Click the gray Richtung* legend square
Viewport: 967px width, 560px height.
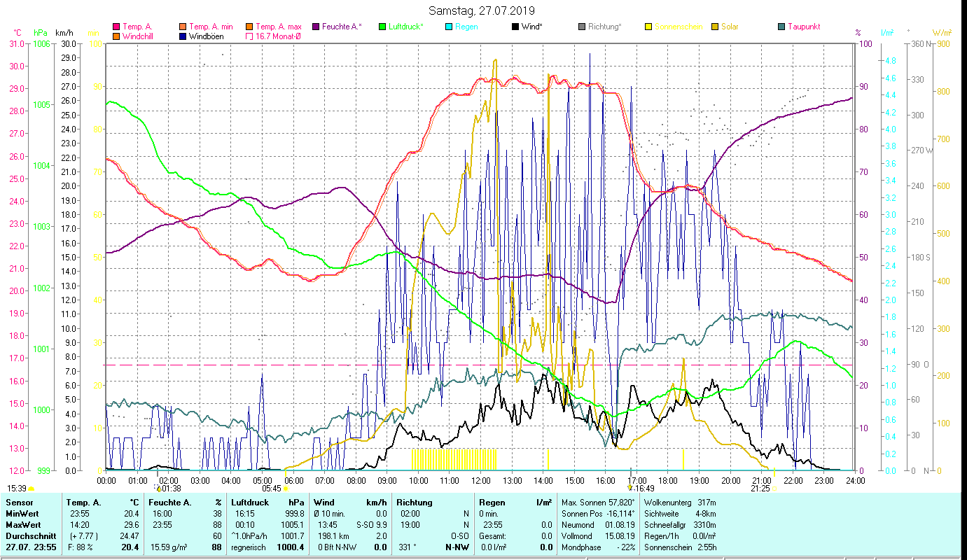582,27
